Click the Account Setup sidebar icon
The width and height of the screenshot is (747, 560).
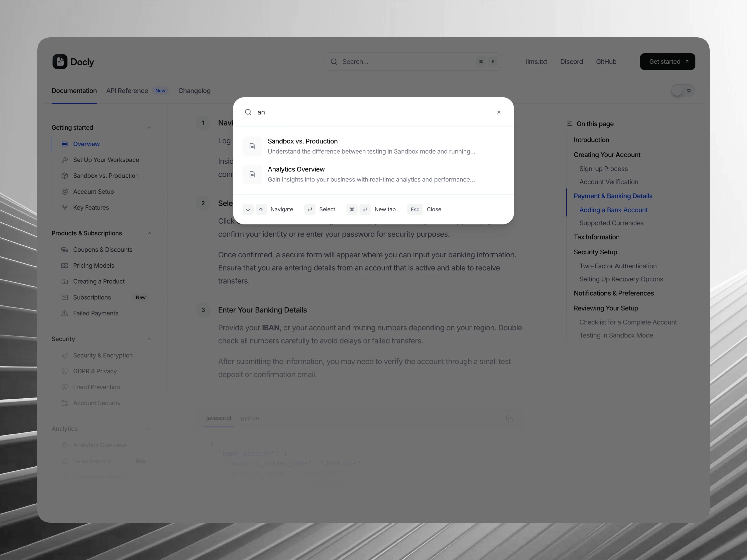pyautogui.click(x=64, y=192)
